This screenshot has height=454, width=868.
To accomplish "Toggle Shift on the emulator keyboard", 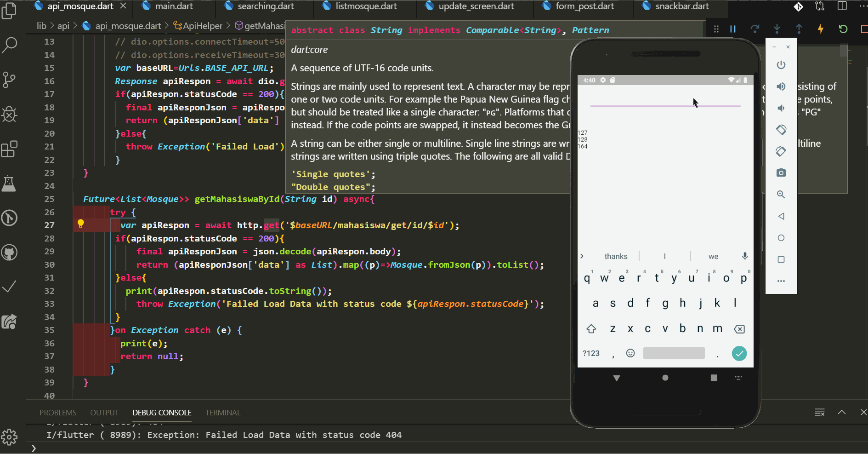I will tap(591, 328).
